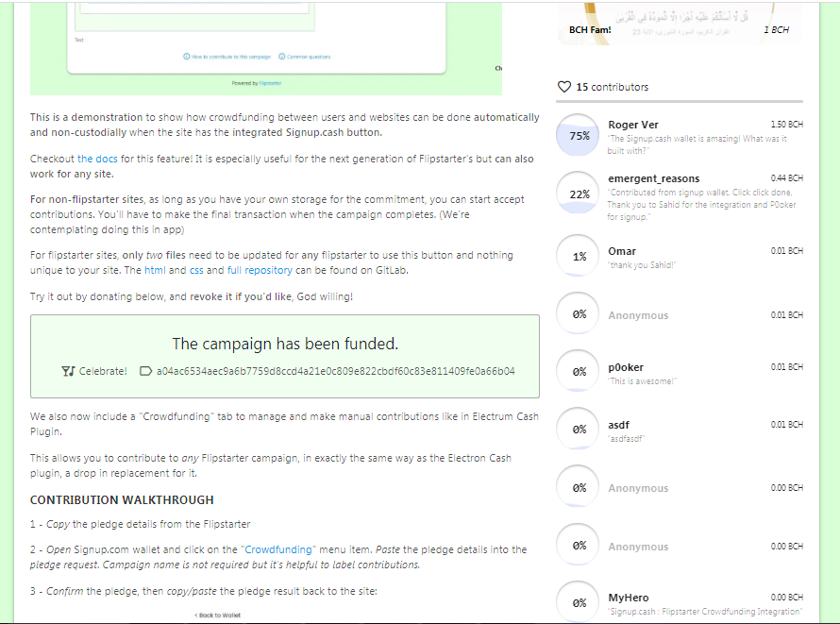
Task: Click the heart icon beside 15 contributors
Action: click(564, 87)
